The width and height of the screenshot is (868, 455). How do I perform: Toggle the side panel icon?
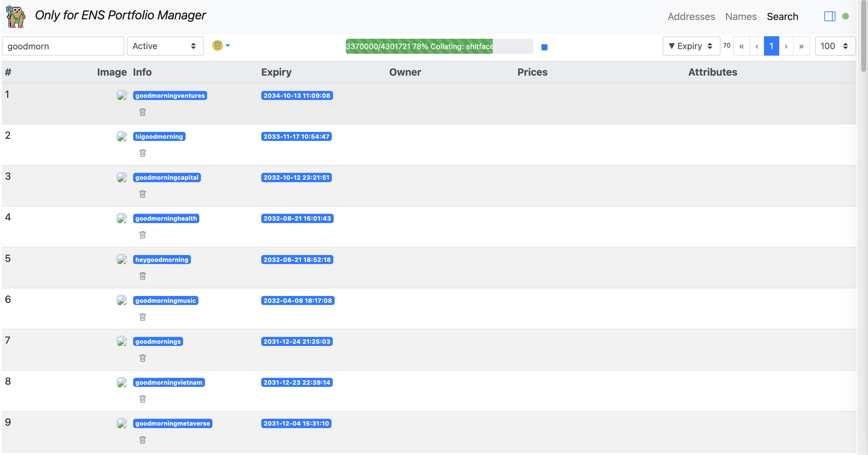pyautogui.click(x=830, y=16)
